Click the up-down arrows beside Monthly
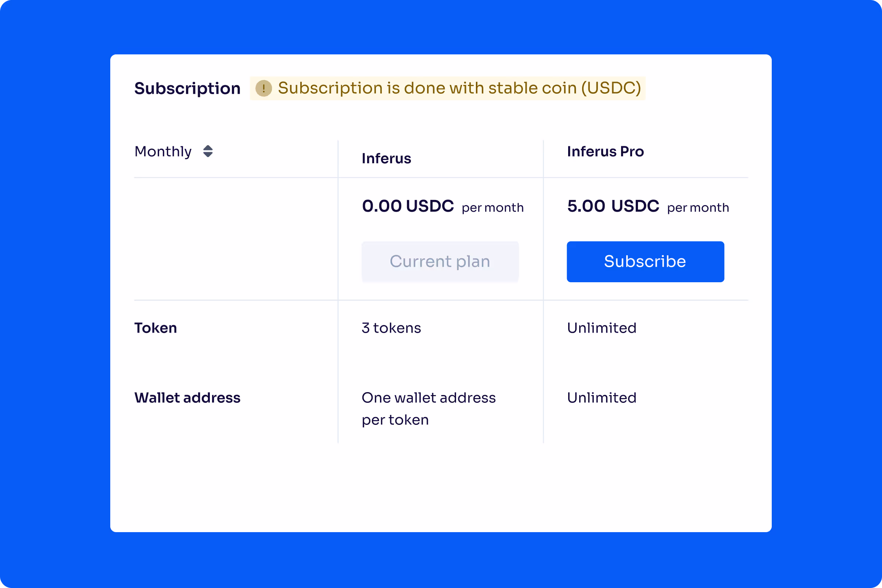This screenshot has width=882, height=588. pos(208,151)
